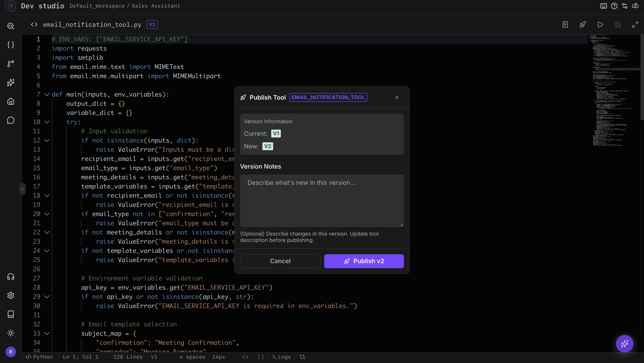Close the Publish Tool dialog
Viewport: 644px width, 363px height.
397,97
